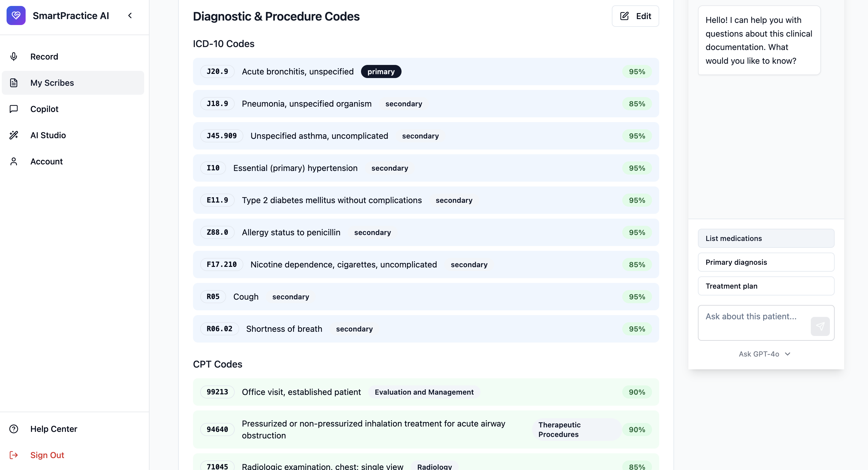Click the send message arrow icon
The image size is (868, 470).
tap(820, 326)
